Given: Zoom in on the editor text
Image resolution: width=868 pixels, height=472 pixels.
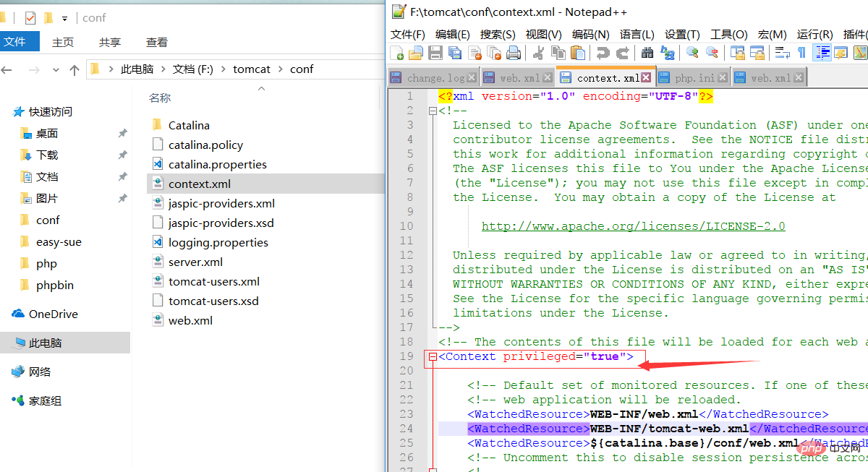Looking at the screenshot, I should point(692,52).
